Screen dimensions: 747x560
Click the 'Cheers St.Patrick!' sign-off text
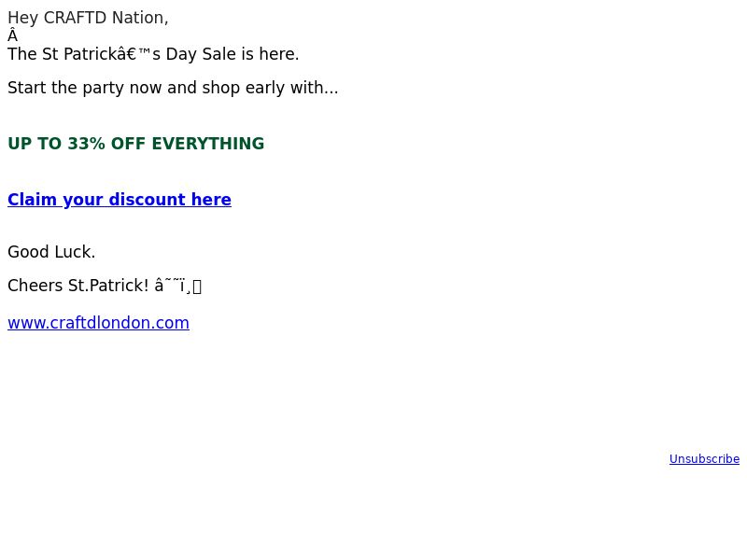[x=78, y=286]
